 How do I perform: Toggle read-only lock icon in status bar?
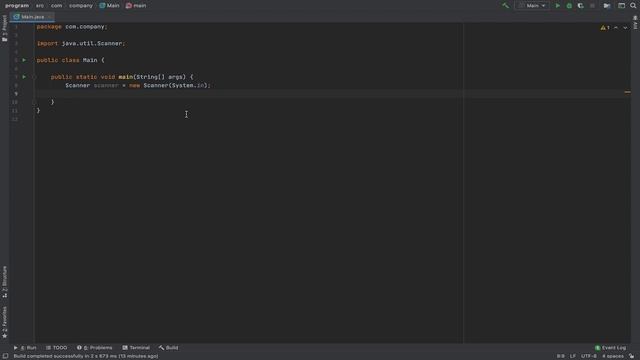(x=631, y=356)
